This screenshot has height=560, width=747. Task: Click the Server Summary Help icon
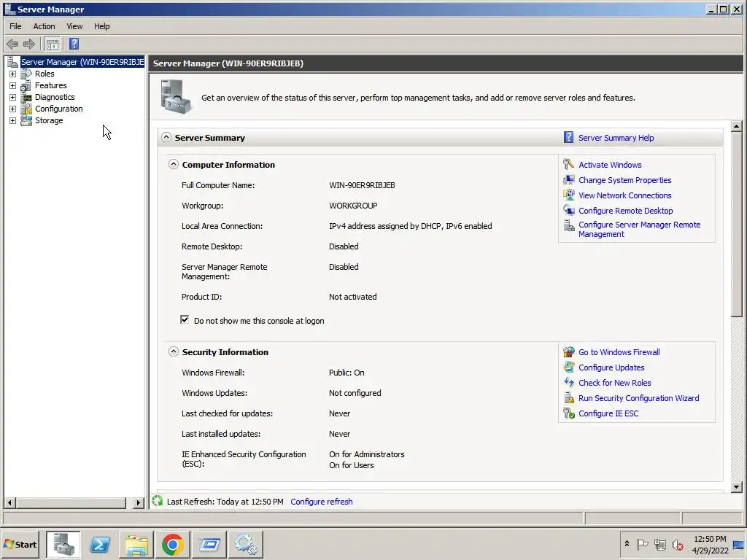point(569,138)
